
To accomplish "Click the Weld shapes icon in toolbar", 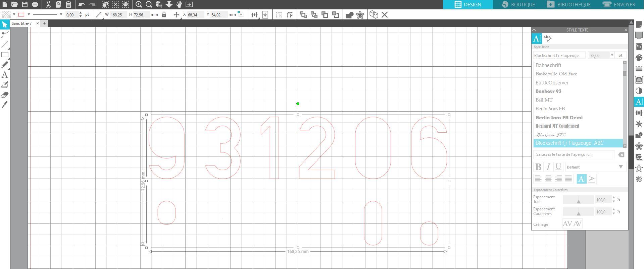I will pos(349,15).
